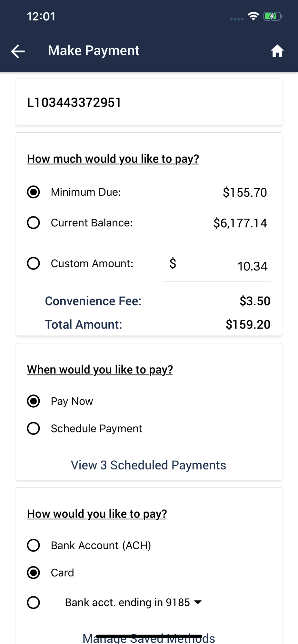Select Pay Now option
298x644 pixels.
(x=34, y=401)
